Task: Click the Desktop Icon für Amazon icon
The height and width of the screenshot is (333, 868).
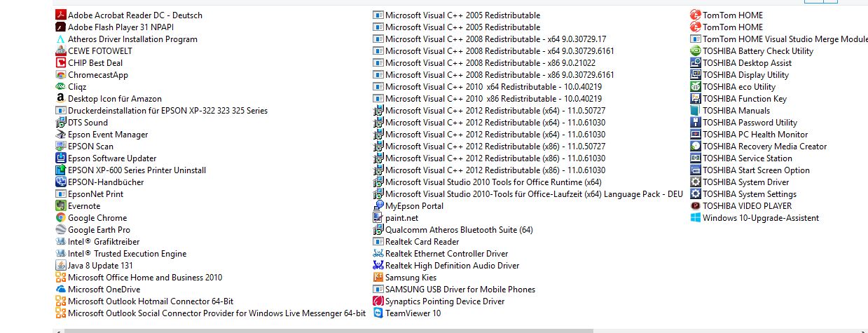Action: tap(61, 98)
